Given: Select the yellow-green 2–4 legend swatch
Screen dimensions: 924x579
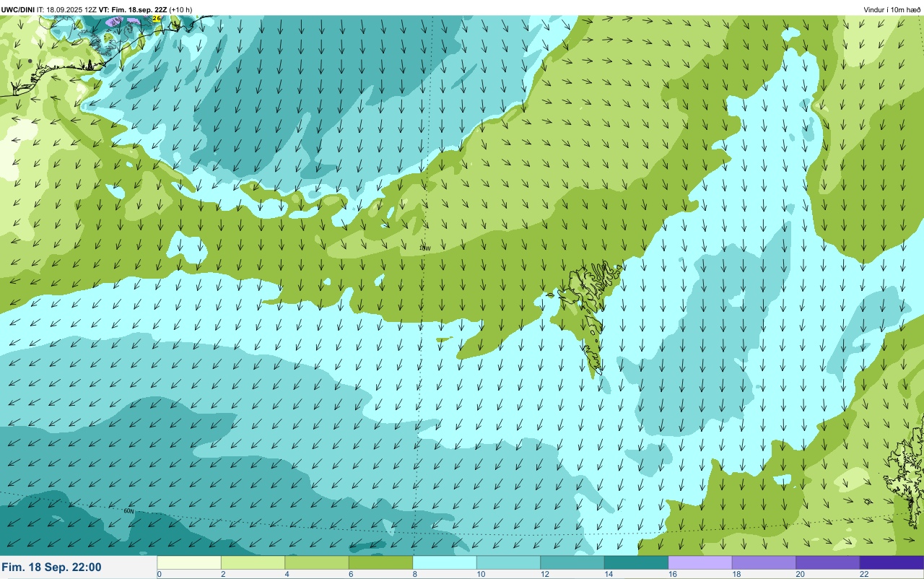Looking at the screenshot, I should coord(253,562).
